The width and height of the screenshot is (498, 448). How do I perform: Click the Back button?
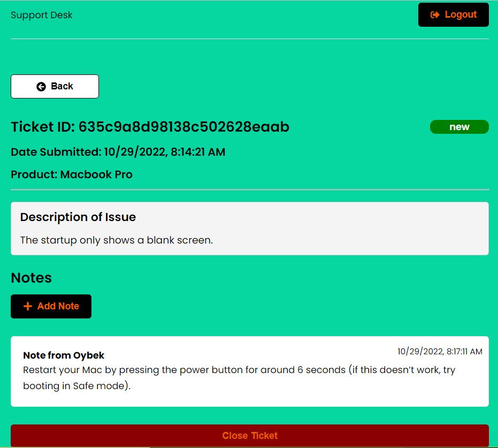click(55, 86)
